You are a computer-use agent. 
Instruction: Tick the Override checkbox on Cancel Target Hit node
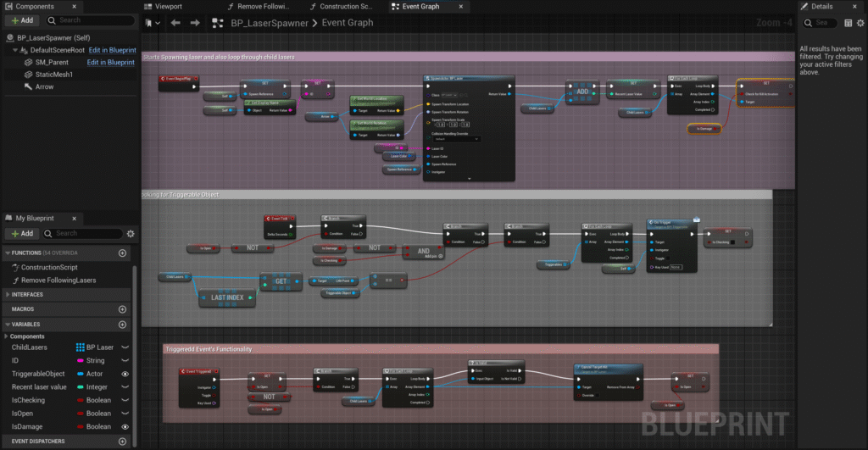tap(597, 395)
